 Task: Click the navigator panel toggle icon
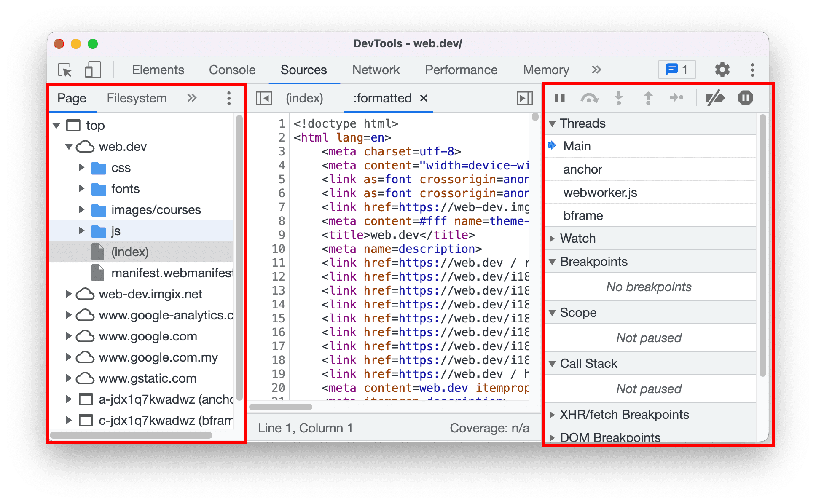[x=263, y=97]
